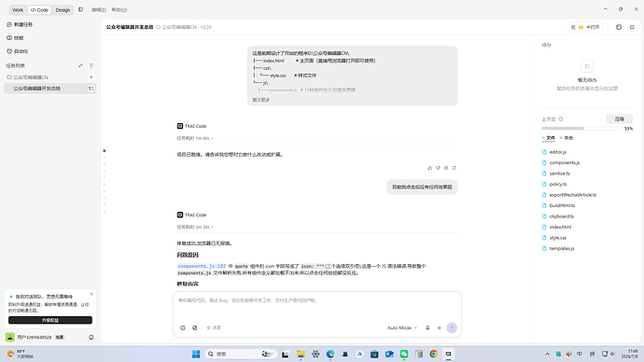Open the user avatar profile
Image resolution: width=644 pixels, height=362 pixels.
click(10, 337)
